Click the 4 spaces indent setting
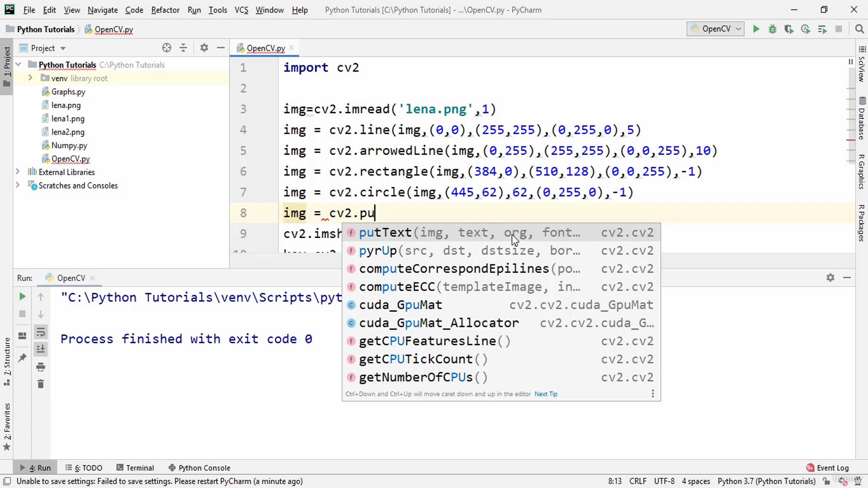The width and height of the screenshot is (868, 488). click(696, 481)
